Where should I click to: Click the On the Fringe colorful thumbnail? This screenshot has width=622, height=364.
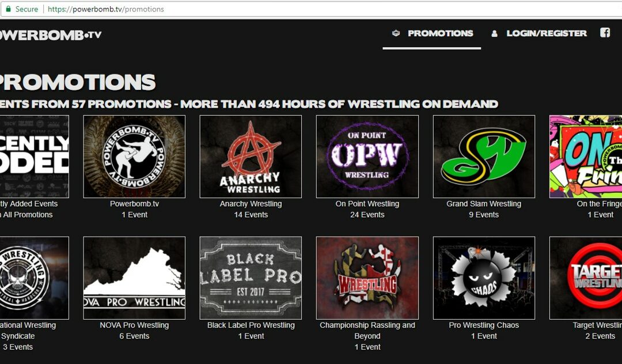pyautogui.click(x=586, y=157)
